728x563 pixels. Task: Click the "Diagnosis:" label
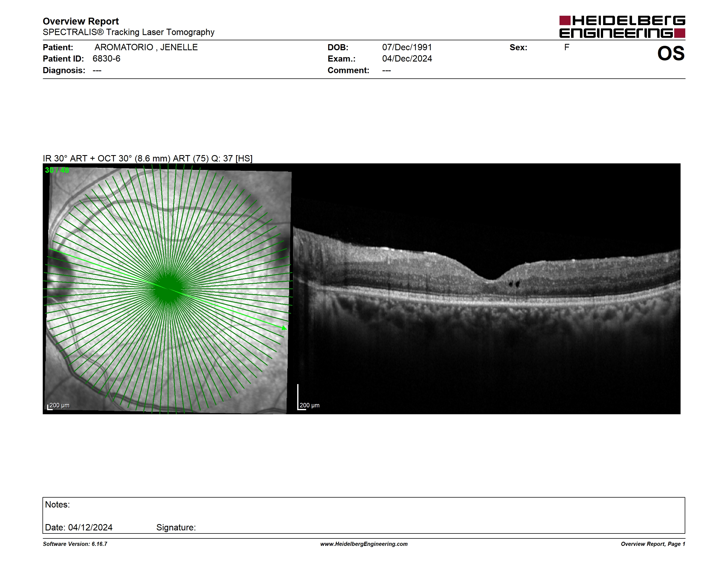pyautogui.click(x=64, y=70)
